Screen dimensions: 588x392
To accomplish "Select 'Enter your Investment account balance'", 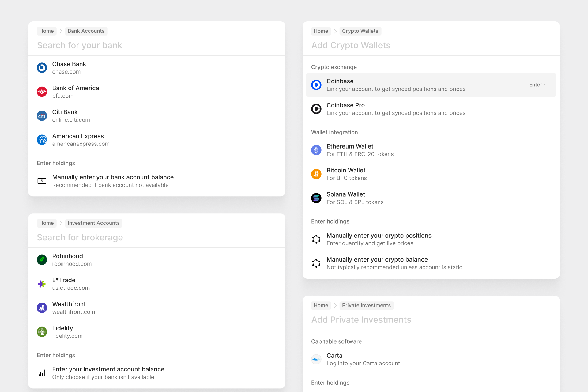I will point(157,373).
